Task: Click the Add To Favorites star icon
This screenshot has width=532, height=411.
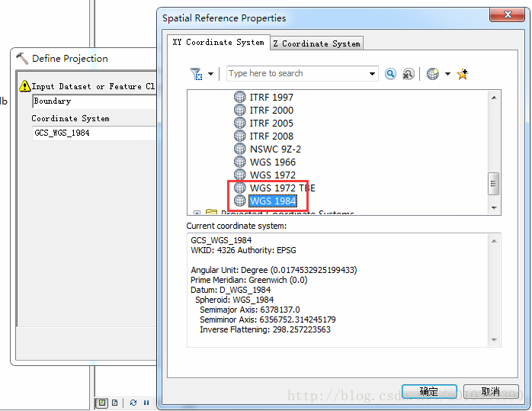Action: [x=463, y=74]
